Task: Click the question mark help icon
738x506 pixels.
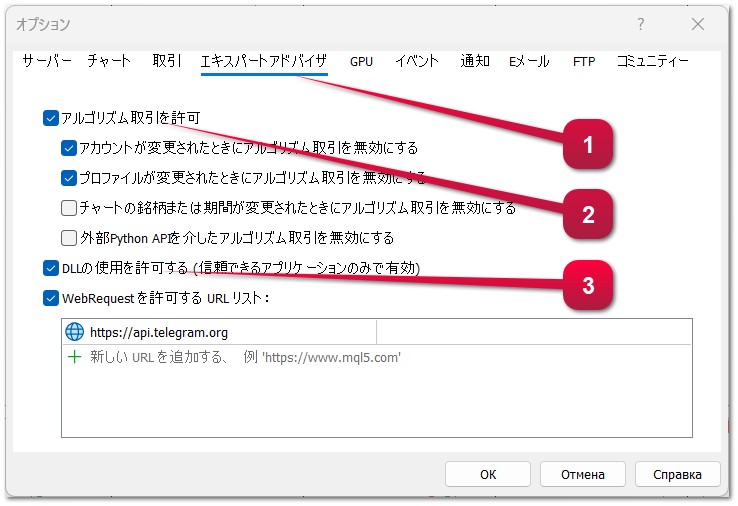Action: [x=641, y=24]
